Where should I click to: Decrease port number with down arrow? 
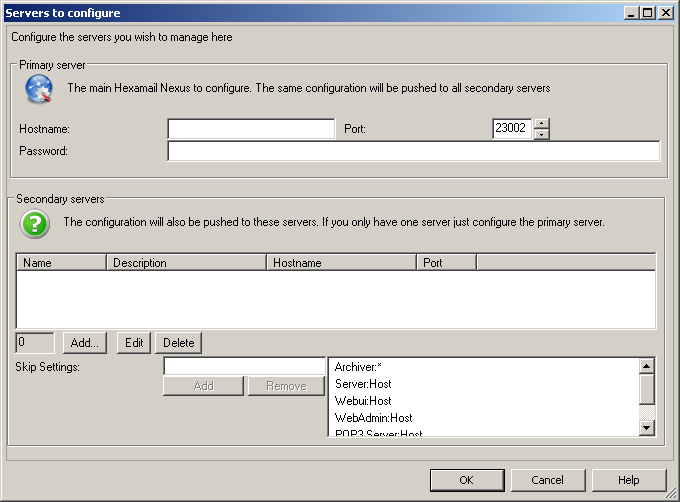tap(541, 134)
